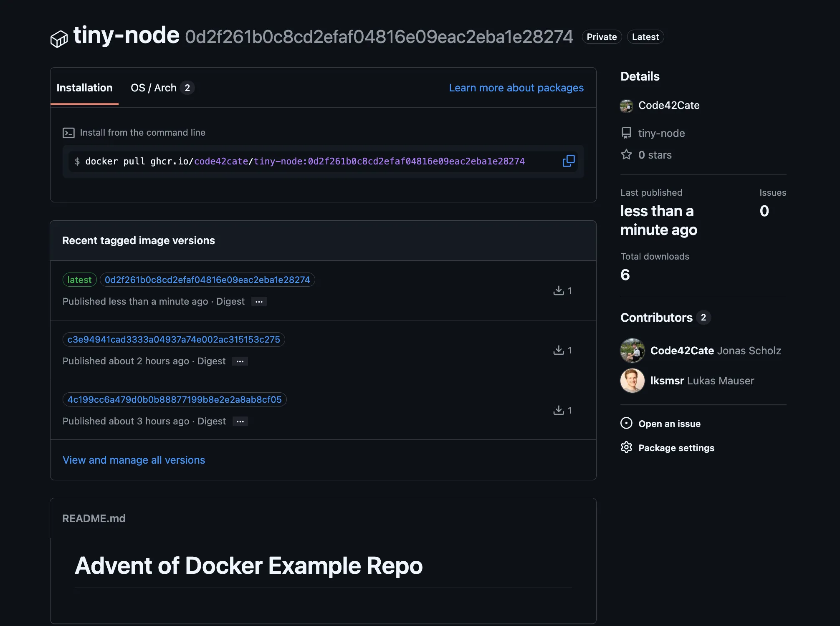Open View and manage all versions
This screenshot has width=840, height=626.
pyautogui.click(x=134, y=460)
